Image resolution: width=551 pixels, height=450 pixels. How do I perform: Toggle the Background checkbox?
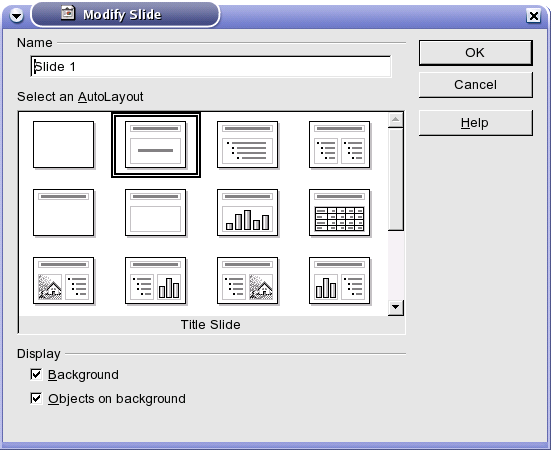coord(36,374)
